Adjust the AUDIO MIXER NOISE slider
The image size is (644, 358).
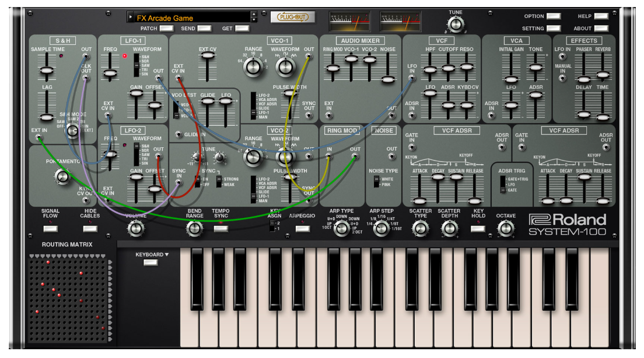(388, 68)
